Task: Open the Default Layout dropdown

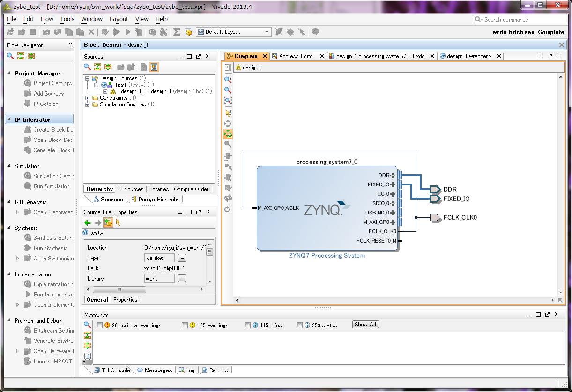Action: click(233, 32)
